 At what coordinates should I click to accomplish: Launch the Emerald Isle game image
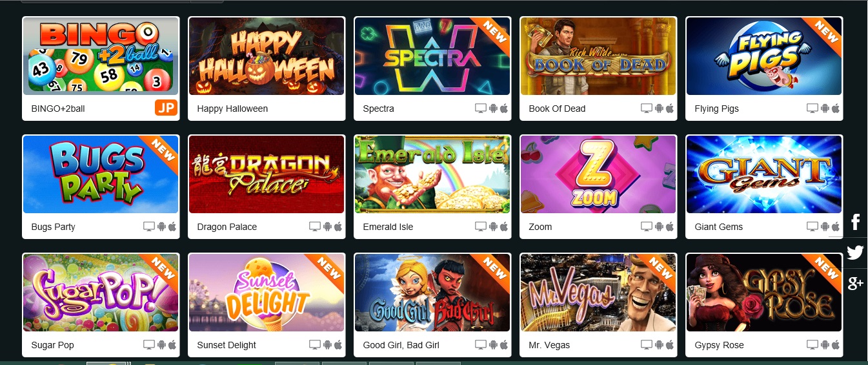tap(432, 174)
